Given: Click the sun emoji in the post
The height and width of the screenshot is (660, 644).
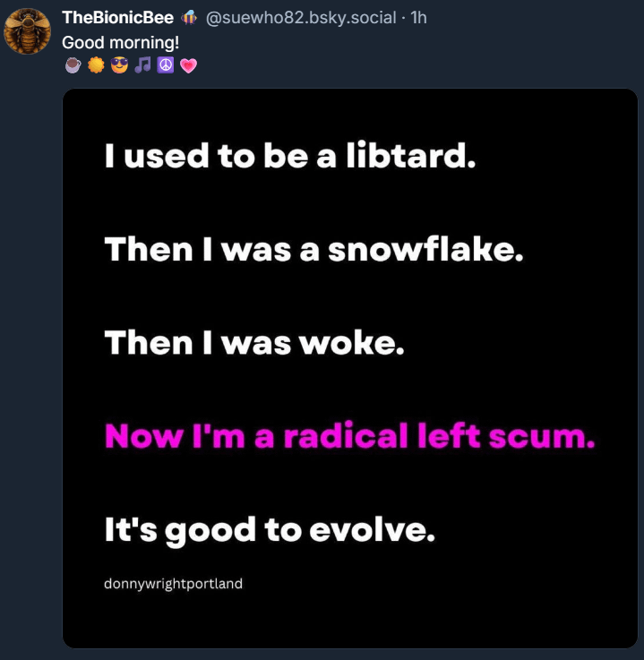Looking at the screenshot, I should coord(96,65).
